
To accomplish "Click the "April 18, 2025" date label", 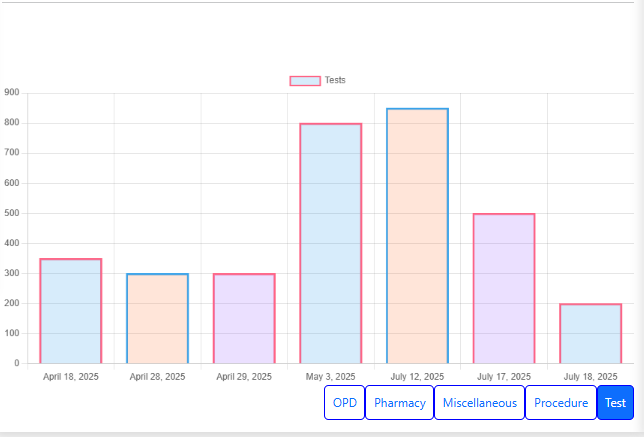I will pos(71,377).
